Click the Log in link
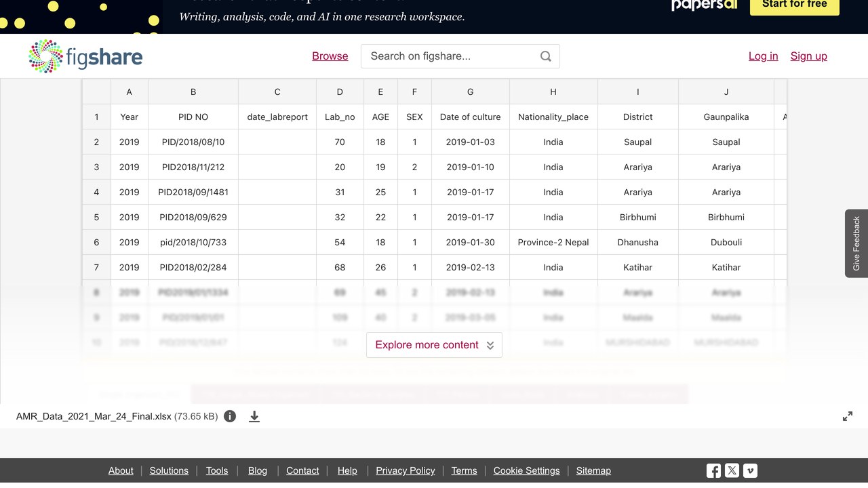The image size is (868, 488). [x=764, y=56]
